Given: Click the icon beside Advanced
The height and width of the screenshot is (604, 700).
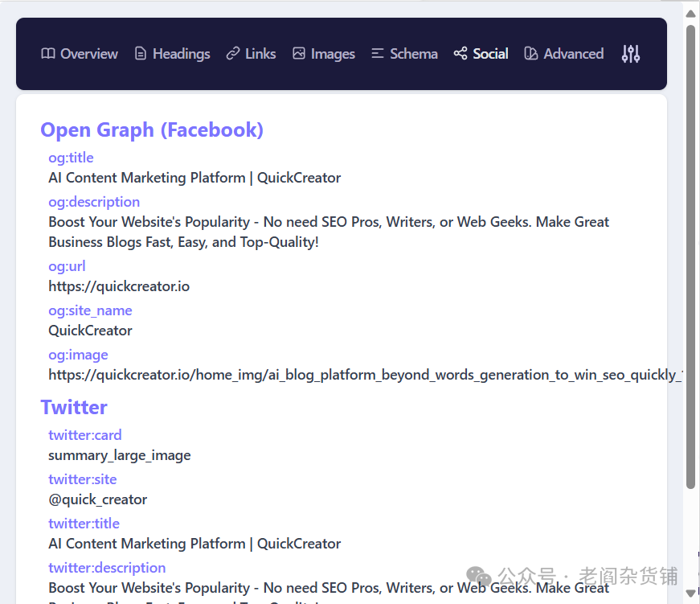Looking at the screenshot, I should click(x=530, y=54).
